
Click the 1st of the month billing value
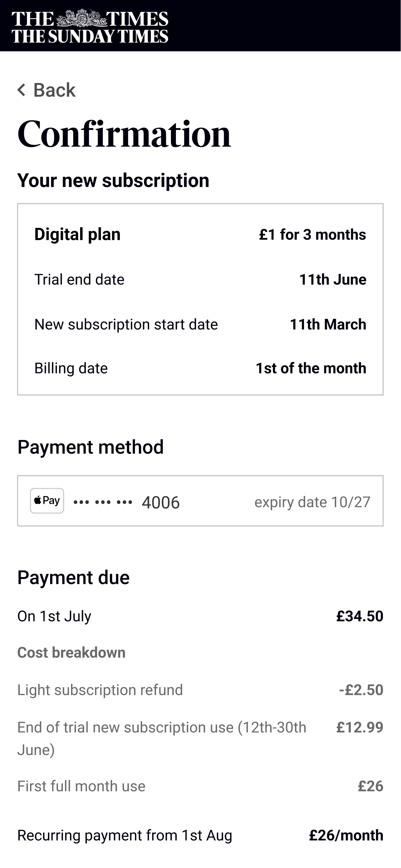(x=311, y=368)
